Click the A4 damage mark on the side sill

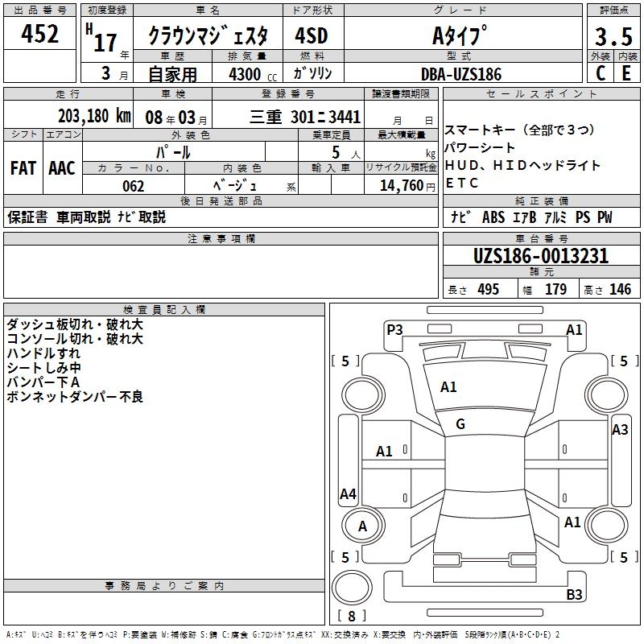[348, 493]
